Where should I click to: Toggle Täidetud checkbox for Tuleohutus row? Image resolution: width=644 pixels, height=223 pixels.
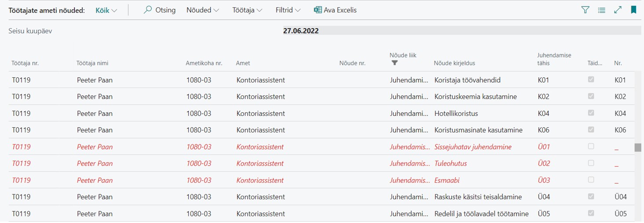pyautogui.click(x=591, y=163)
